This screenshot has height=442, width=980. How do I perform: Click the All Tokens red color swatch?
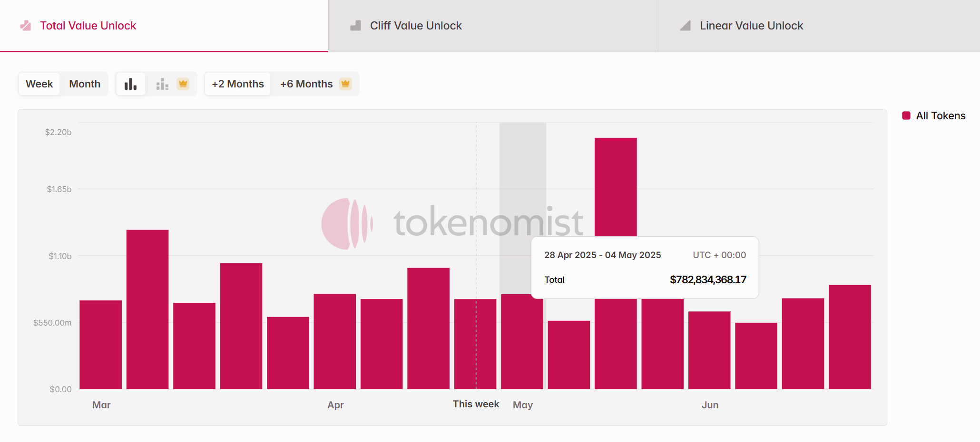tap(906, 116)
